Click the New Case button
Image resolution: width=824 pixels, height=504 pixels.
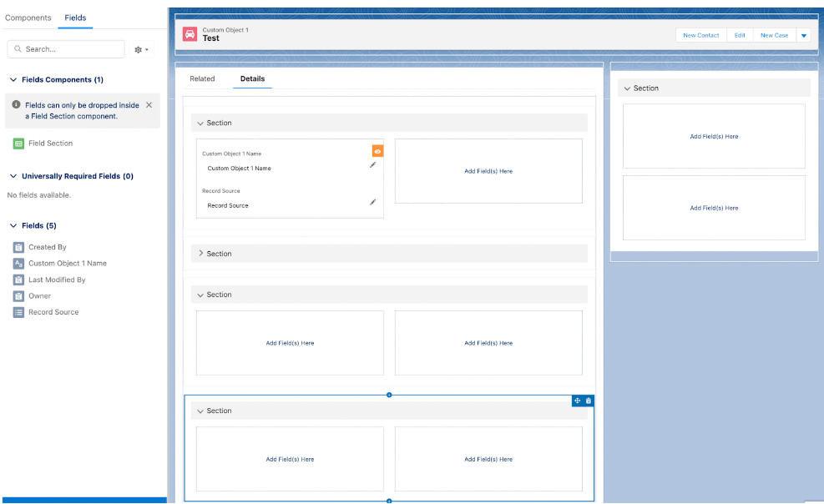coord(774,35)
